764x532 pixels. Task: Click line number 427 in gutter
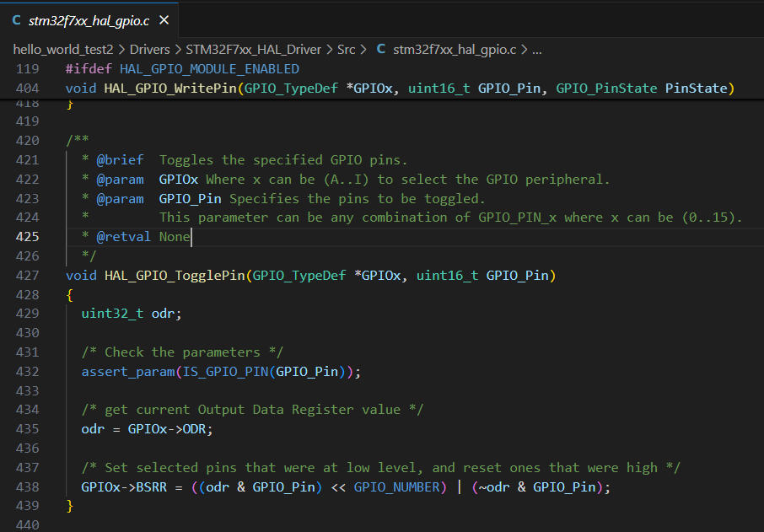click(27, 276)
